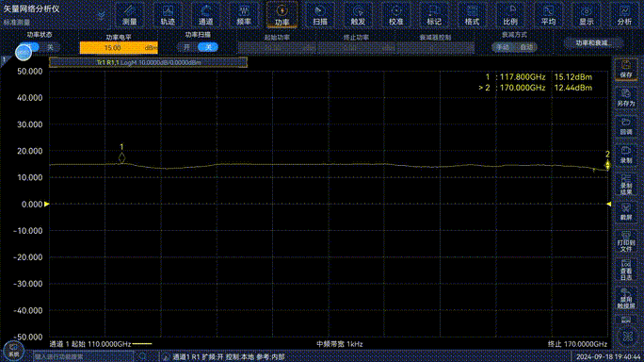Open the 轨迹 (Trace) menu icon
This screenshot has height=362, width=644.
pos(168,15)
